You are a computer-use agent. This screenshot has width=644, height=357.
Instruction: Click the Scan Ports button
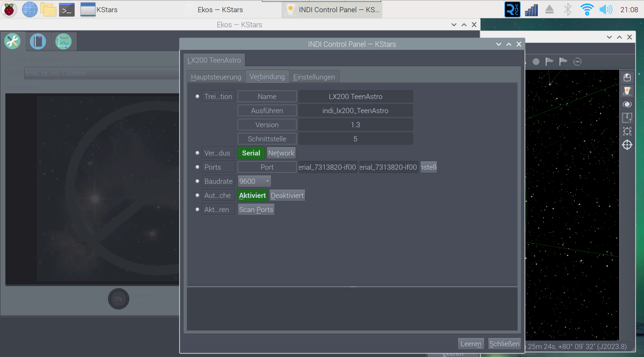pos(256,210)
